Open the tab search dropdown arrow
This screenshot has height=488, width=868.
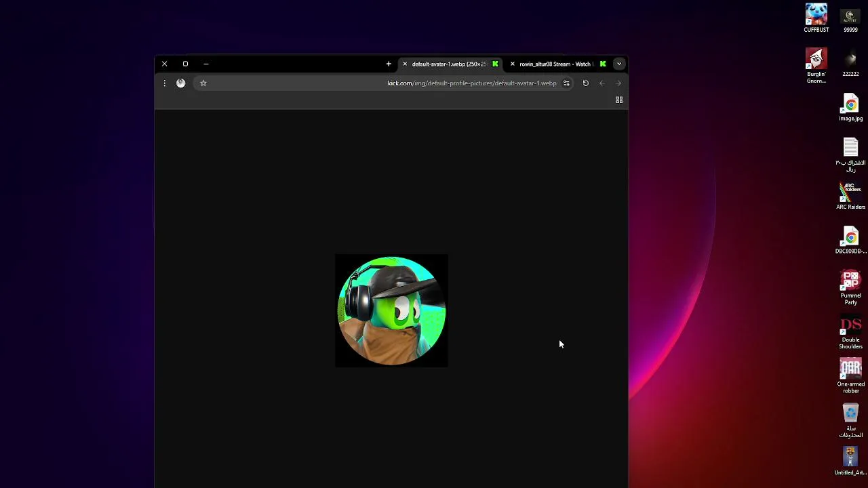click(619, 64)
